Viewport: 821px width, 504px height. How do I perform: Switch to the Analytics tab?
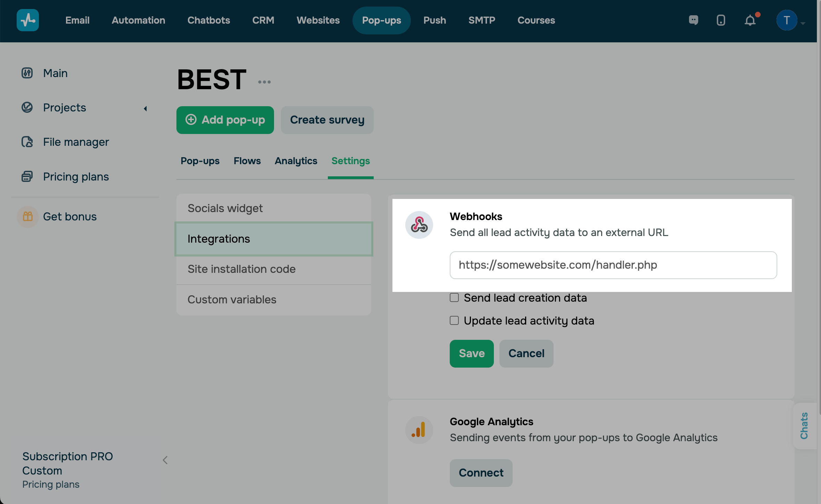click(296, 161)
